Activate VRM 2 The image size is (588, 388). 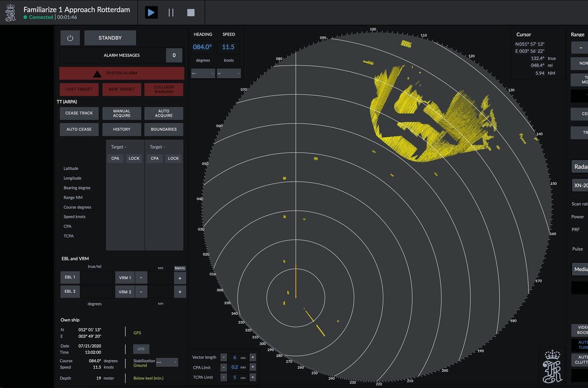[x=125, y=292]
